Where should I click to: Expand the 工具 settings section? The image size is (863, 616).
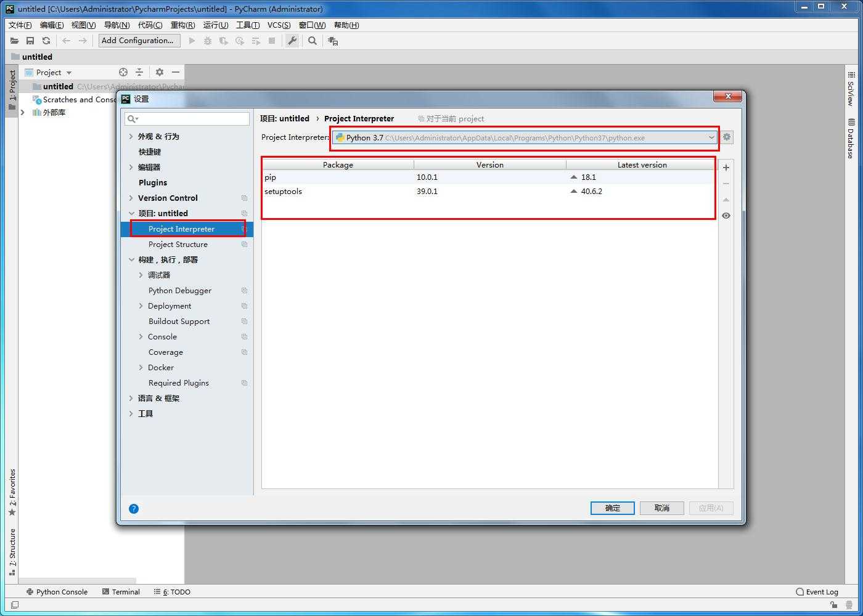pos(131,413)
